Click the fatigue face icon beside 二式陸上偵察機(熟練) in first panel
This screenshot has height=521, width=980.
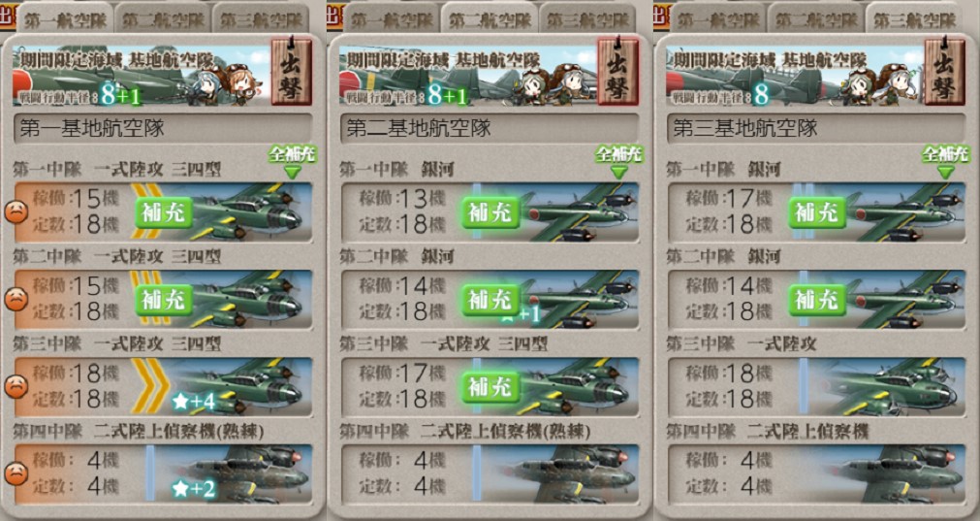tap(16, 473)
